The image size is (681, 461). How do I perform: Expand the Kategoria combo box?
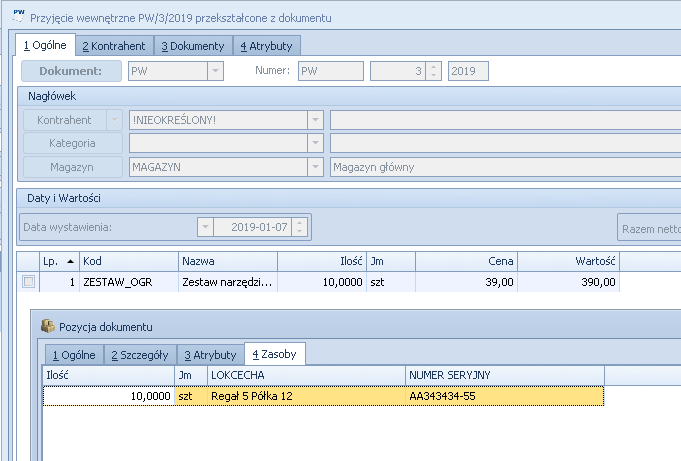(315, 143)
